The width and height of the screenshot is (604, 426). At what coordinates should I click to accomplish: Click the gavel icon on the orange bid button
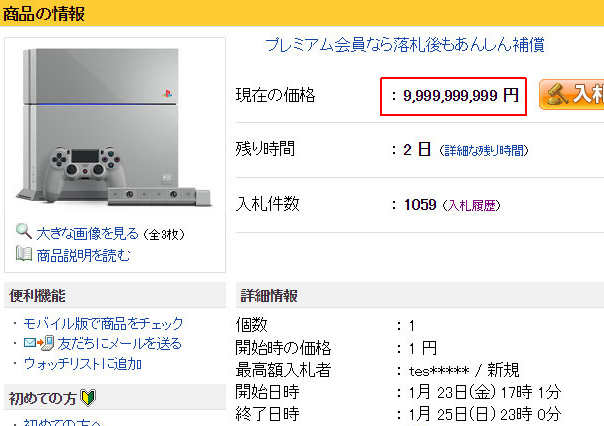[557, 94]
